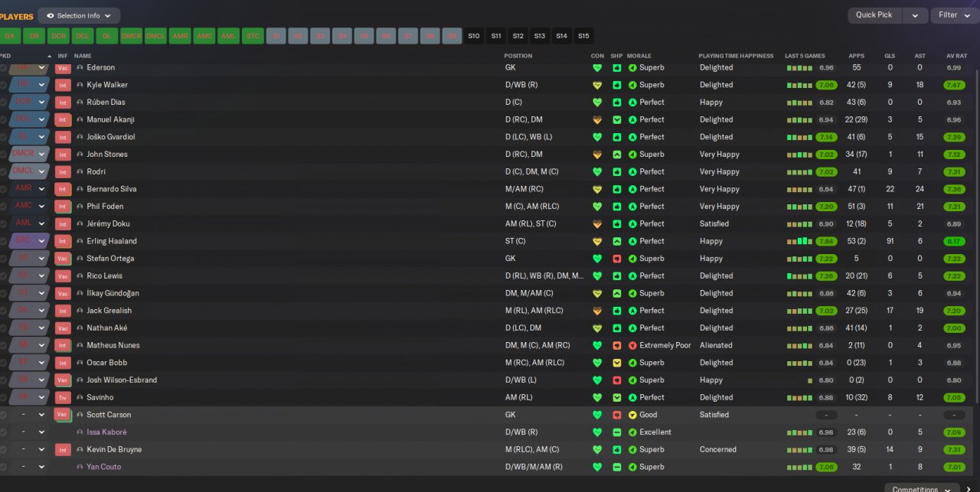
Task: Click Josh Wilson-Esbrand's sharpness icon
Action: pos(616,380)
